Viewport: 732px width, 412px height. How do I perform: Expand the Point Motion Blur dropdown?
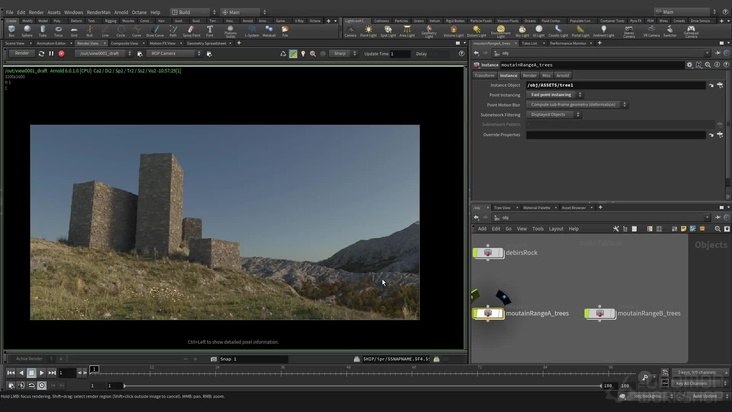(x=577, y=105)
